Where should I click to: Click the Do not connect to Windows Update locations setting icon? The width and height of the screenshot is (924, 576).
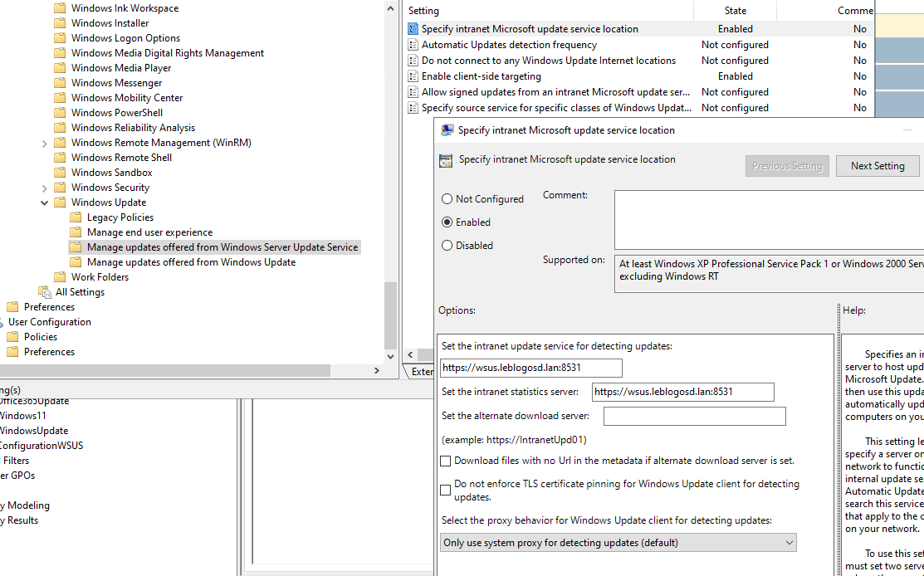point(413,60)
